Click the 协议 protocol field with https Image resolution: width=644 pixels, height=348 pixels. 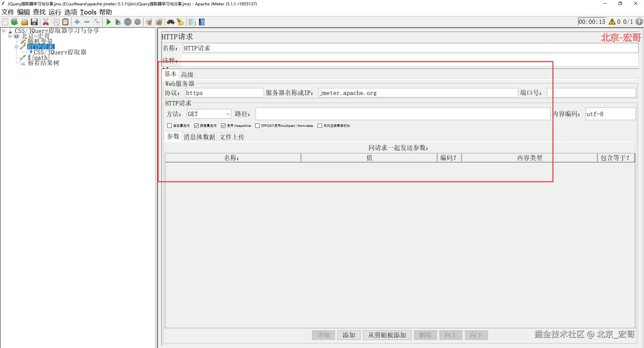tap(224, 93)
